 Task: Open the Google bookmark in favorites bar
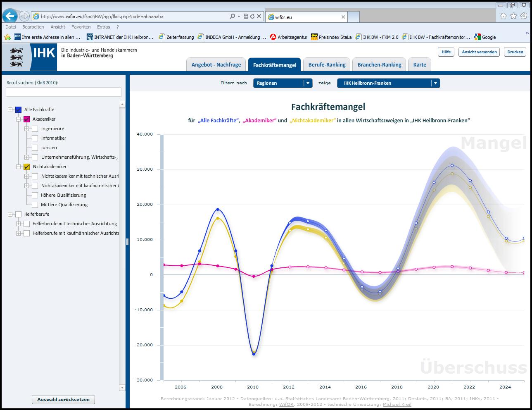pos(485,37)
